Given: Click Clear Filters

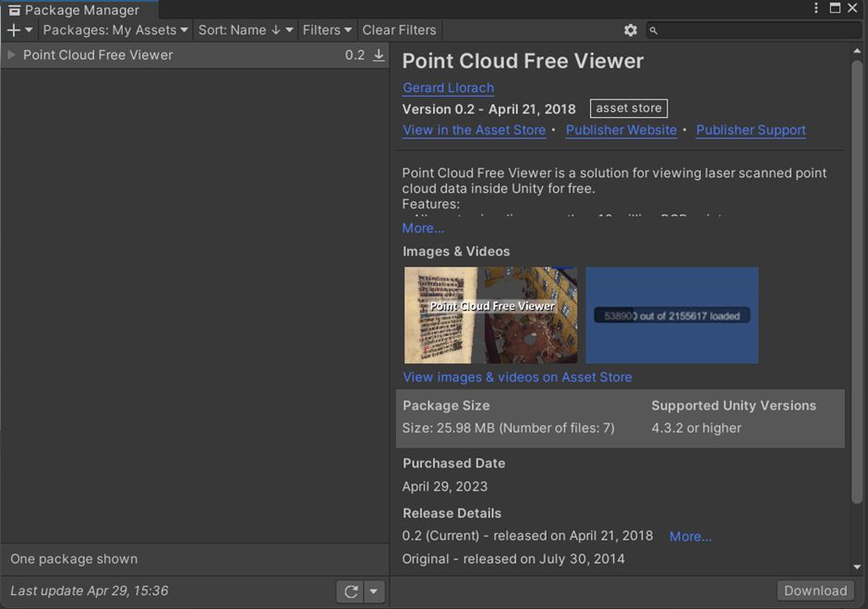Looking at the screenshot, I should point(399,30).
